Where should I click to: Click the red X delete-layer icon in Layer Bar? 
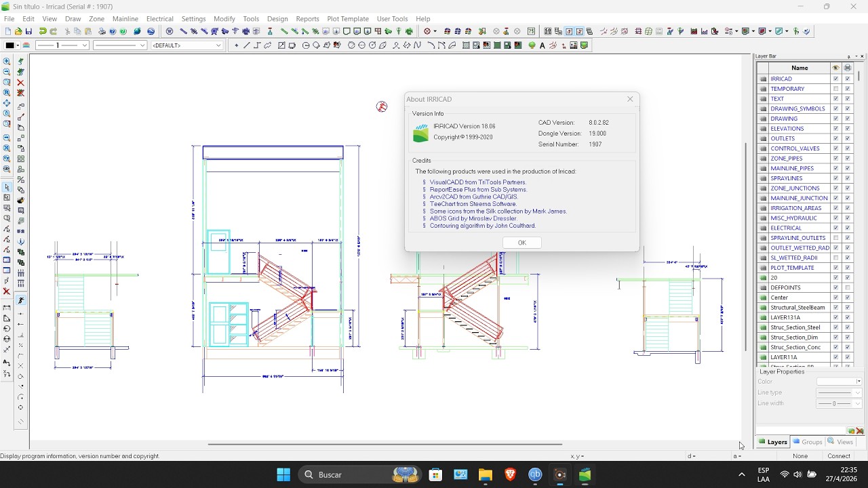coord(860,431)
